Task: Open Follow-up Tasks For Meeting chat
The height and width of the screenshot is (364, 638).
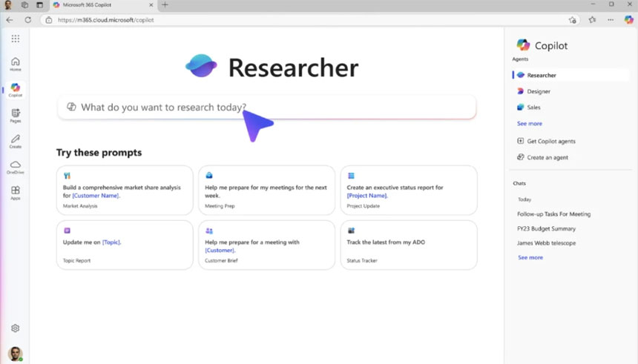Action: (x=553, y=214)
